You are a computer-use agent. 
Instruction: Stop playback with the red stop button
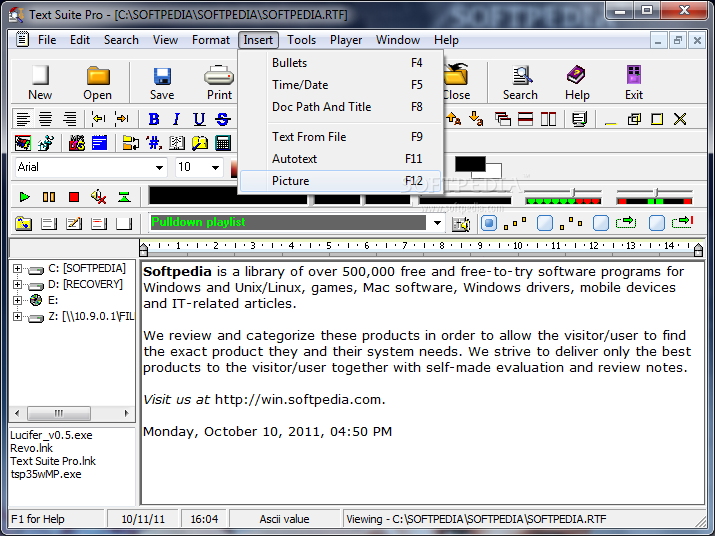[x=73, y=197]
